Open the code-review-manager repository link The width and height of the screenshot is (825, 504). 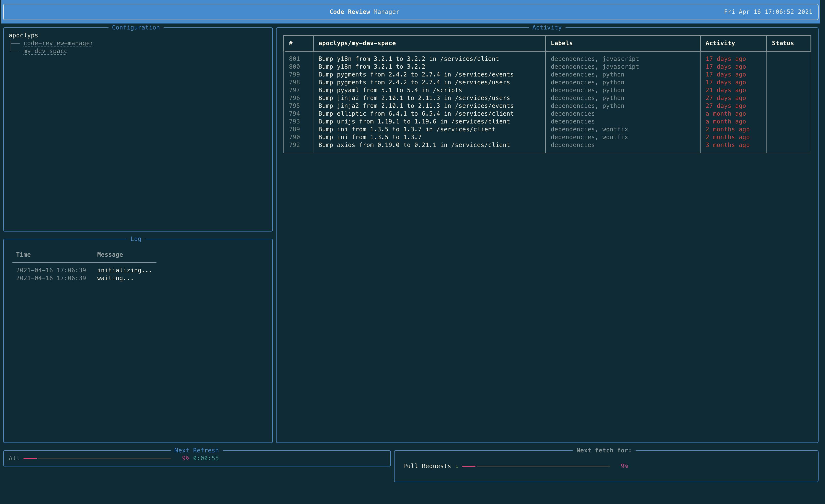(58, 43)
